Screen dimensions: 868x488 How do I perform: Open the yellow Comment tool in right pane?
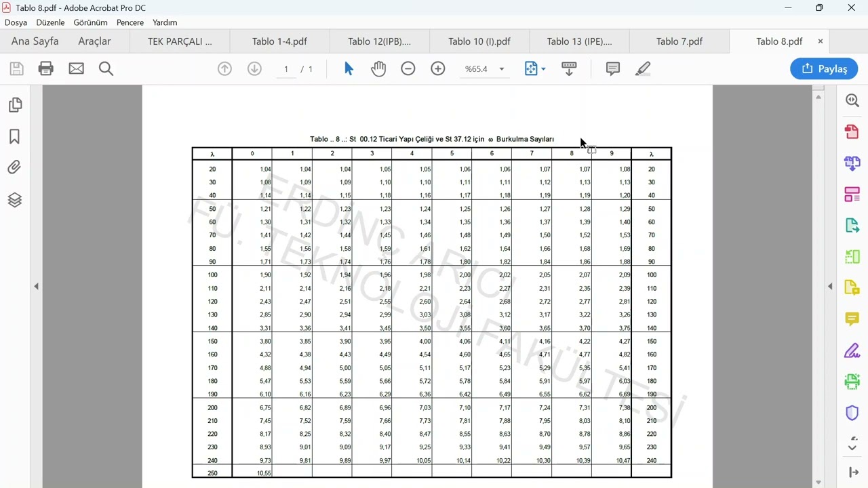(852, 319)
